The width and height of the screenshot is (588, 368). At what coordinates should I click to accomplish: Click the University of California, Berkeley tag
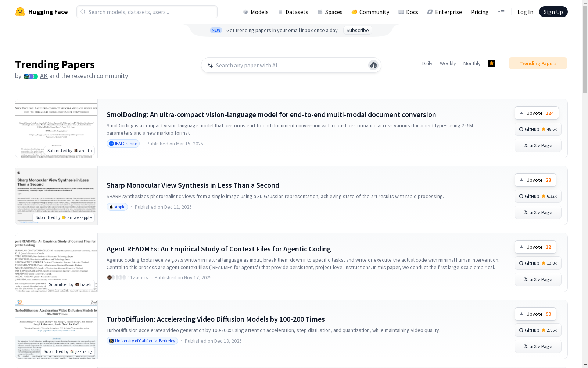tap(142, 341)
